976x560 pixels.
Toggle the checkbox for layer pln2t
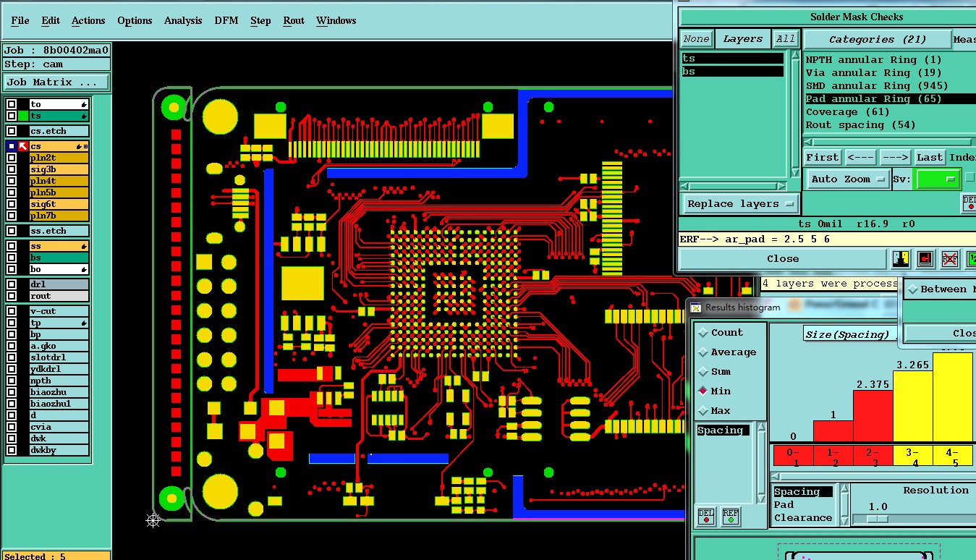(x=12, y=158)
